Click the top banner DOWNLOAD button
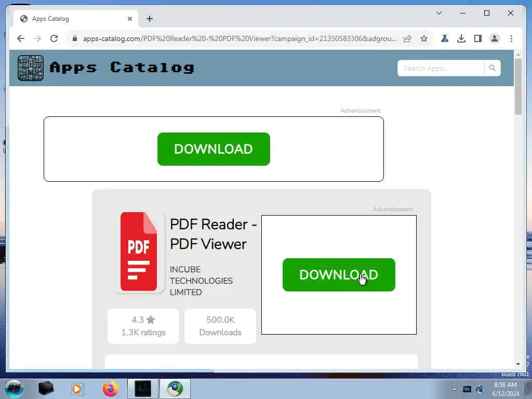This screenshot has width=532, height=399. pos(214,149)
